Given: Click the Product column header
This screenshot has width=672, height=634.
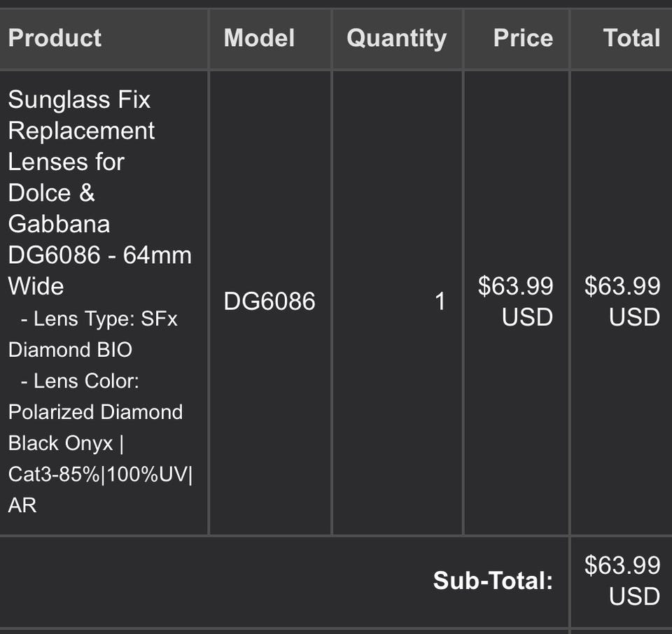Looking at the screenshot, I should [55, 38].
